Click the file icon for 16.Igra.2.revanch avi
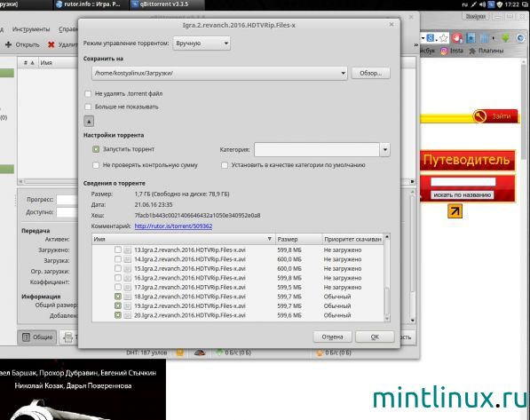 coord(128,278)
